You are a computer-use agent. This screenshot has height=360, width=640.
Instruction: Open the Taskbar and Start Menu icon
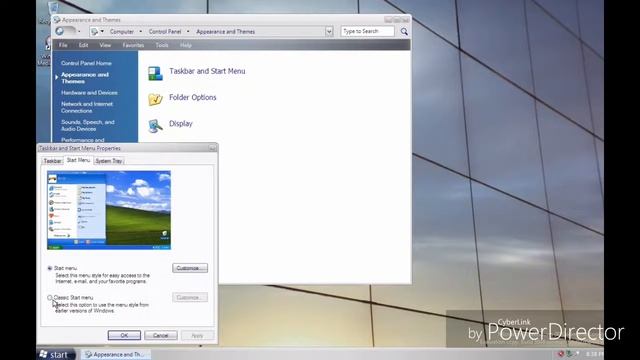(x=155, y=73)
